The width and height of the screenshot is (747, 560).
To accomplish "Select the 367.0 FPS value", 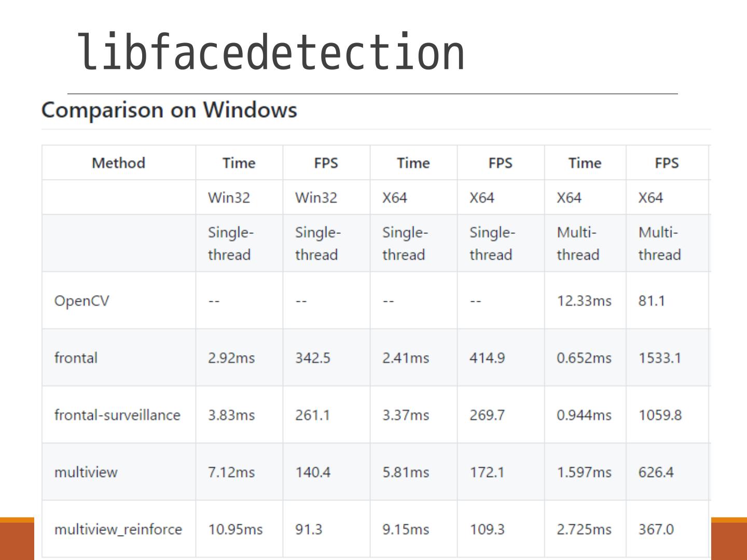I will tap(656, 529).
